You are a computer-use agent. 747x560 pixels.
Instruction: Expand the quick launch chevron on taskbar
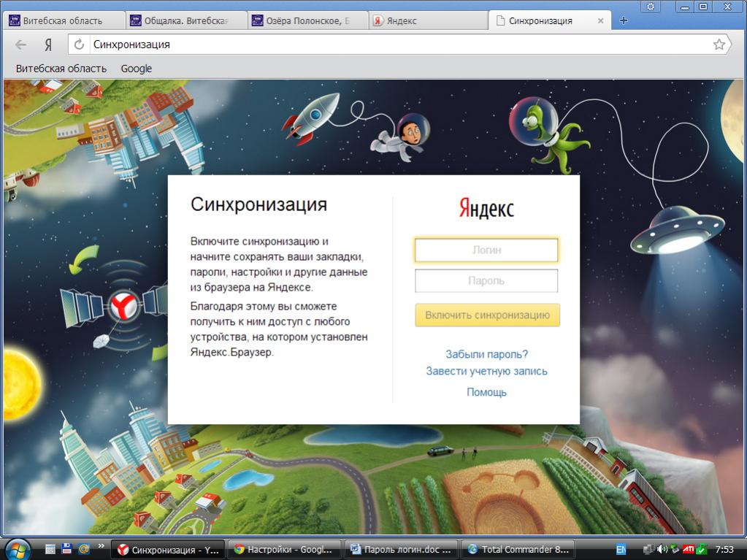click(x=100, y=546)
